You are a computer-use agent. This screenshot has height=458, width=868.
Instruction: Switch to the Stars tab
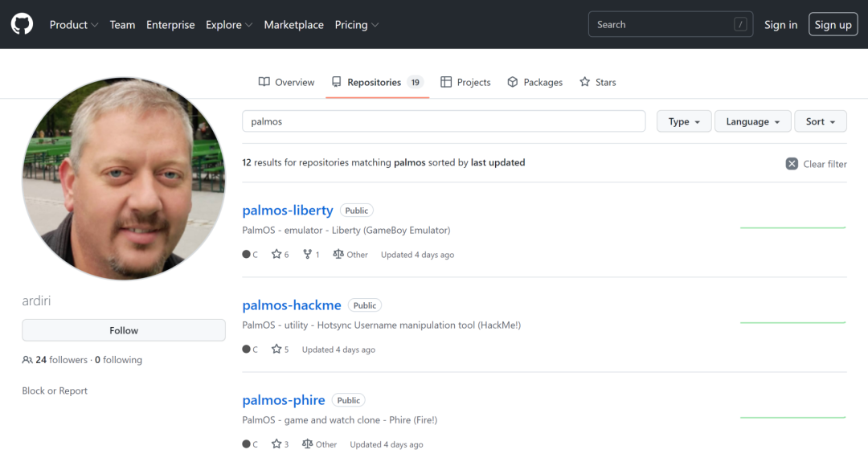point(597,82)
